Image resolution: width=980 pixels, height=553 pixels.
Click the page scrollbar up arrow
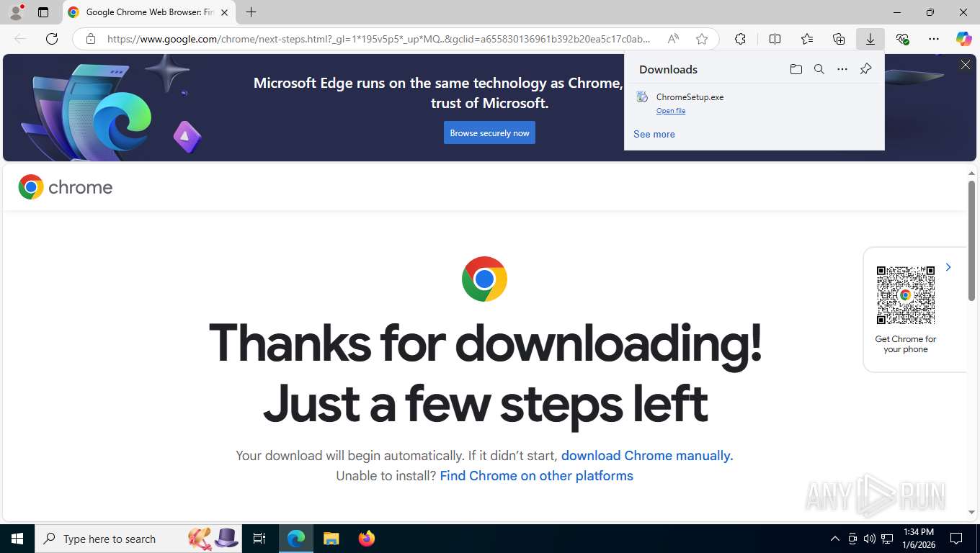click(971, 174)
